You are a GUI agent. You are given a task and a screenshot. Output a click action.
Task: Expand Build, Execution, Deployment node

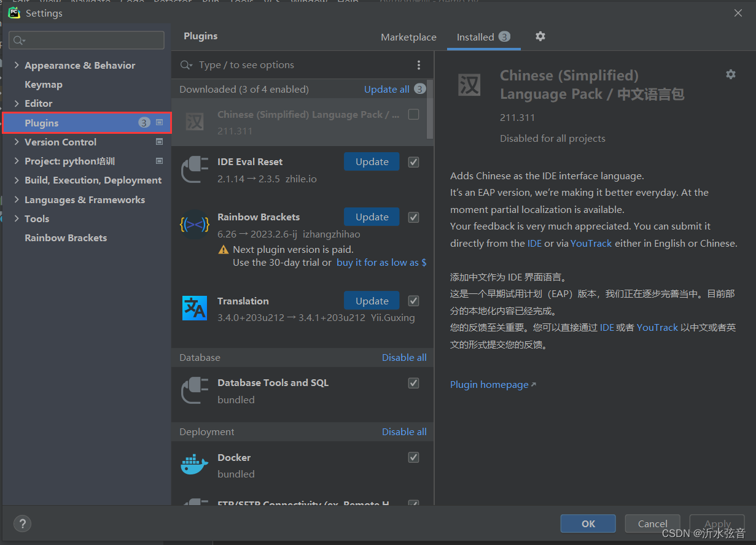17,180
